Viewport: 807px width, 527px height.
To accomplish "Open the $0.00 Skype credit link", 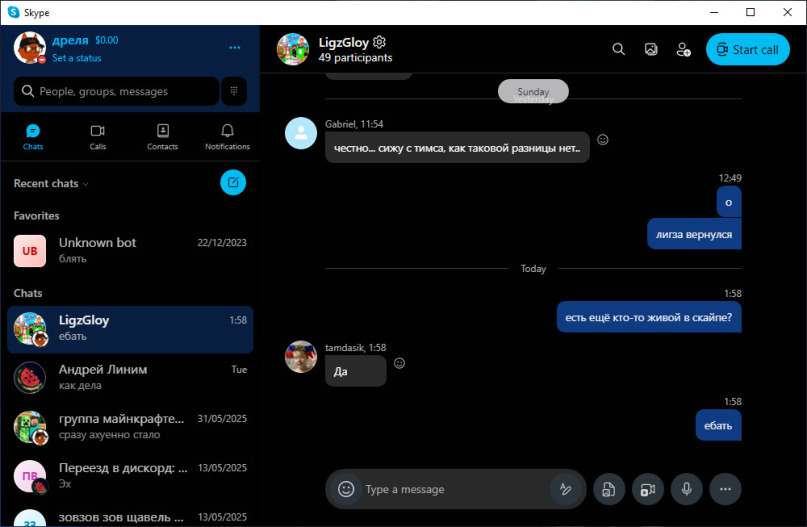I will (107, 40).
